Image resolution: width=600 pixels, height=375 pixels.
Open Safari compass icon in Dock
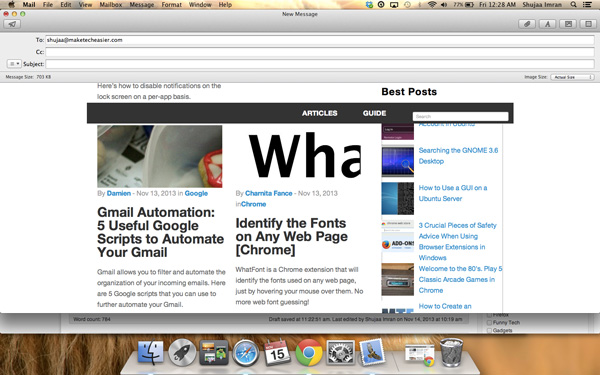[x=246, y=352]
